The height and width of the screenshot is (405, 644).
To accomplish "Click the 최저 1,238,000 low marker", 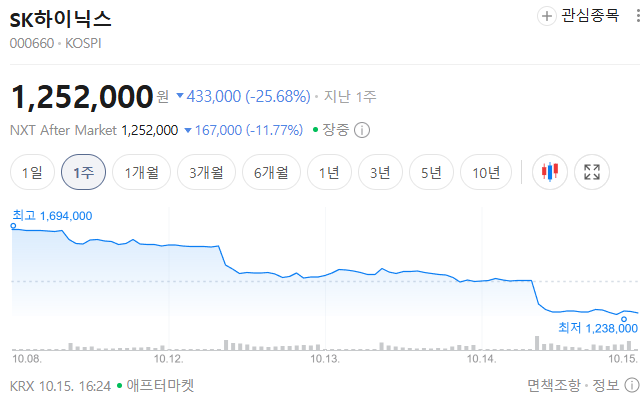I will tap(598, 328).
